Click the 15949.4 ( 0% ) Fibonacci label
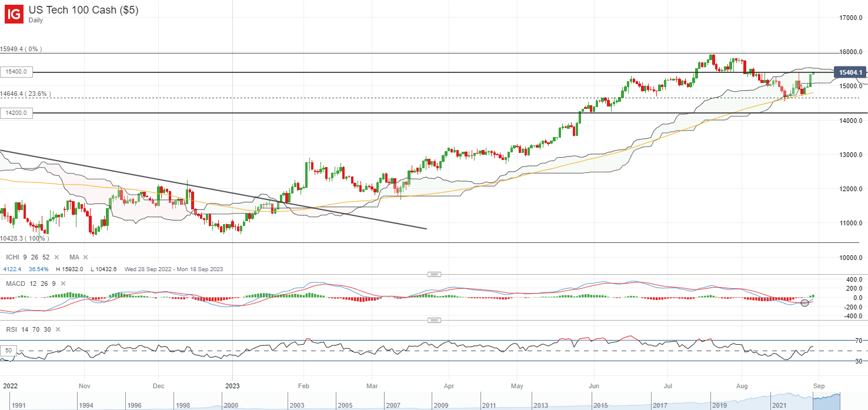The image size is (868, 410). [21, 49]
